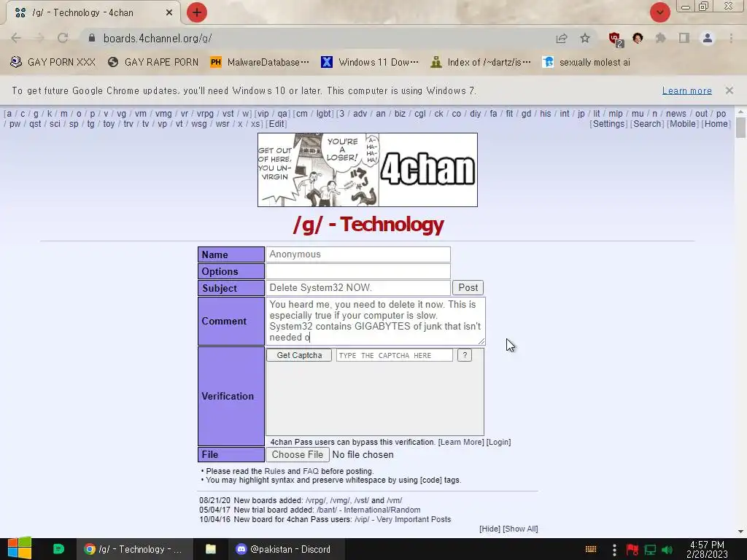747x560 pixels.
Task: Open the /vst/ link in announcements
Action: point(362,501)
